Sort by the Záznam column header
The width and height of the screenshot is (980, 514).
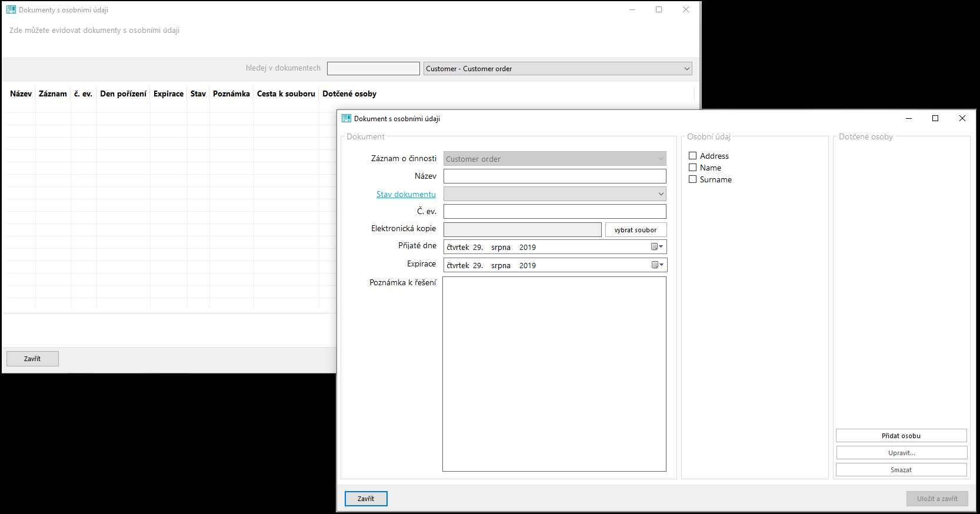[x=53, y=94]
